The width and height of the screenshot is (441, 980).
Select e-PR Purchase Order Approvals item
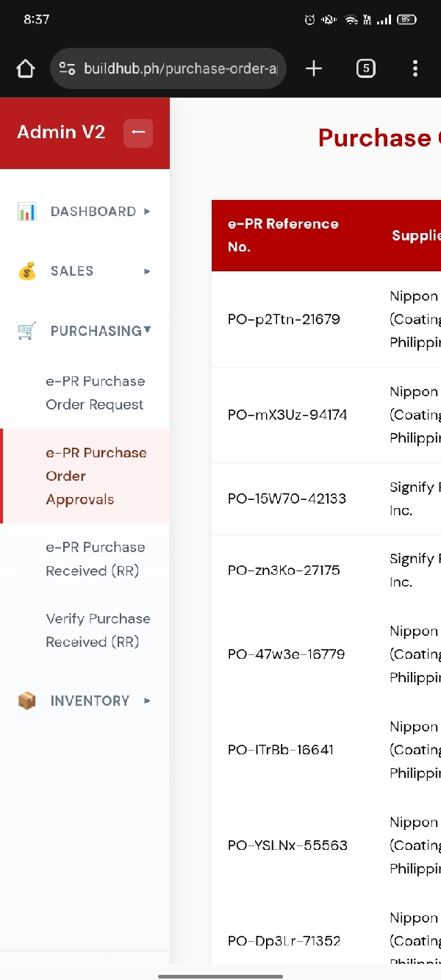pos(95,476)
